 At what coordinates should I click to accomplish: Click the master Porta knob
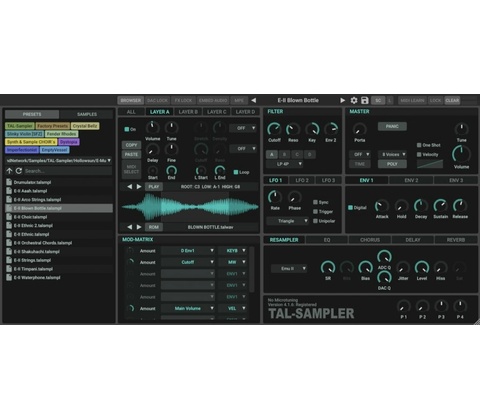tap(360, 129)
